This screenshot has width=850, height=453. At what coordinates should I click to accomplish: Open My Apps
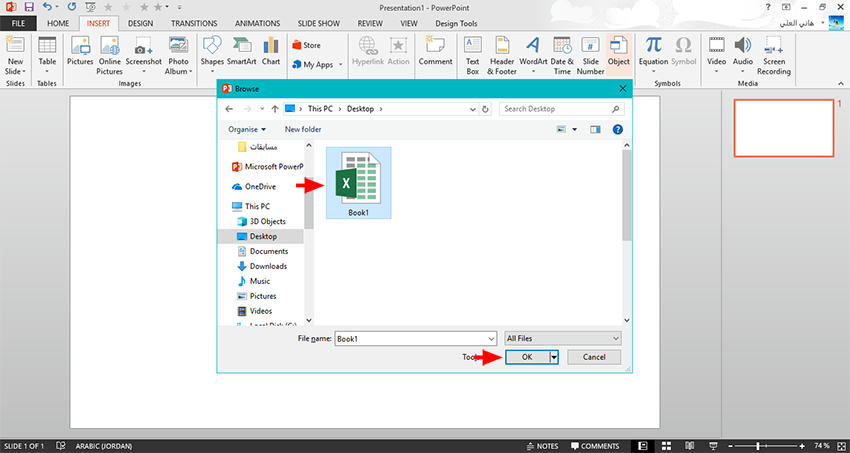pyautogui.click(x=313, y=64)
